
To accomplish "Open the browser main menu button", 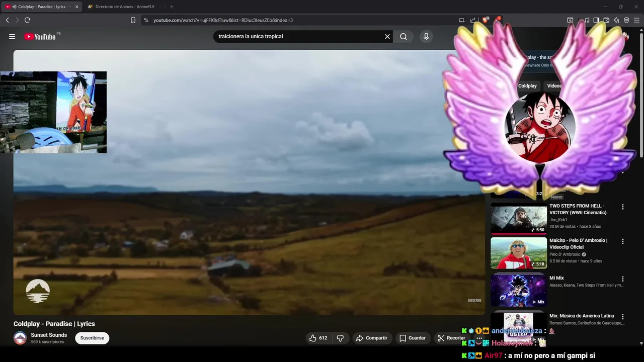I will point(636,20).
